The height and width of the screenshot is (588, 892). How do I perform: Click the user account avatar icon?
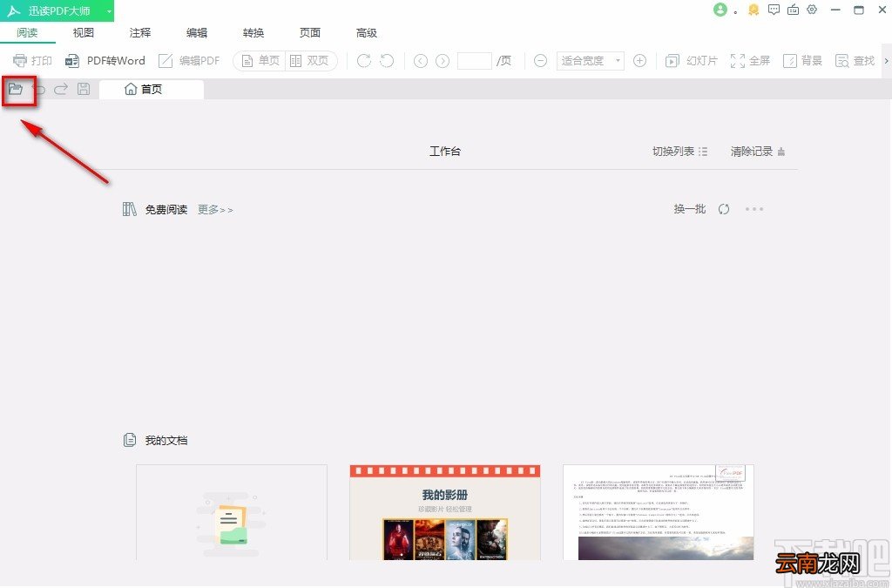[x=720, y=10]
